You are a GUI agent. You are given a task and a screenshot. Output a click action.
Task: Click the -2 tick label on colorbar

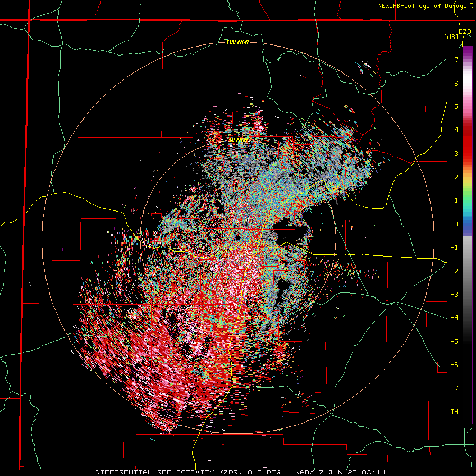(454, 271)
